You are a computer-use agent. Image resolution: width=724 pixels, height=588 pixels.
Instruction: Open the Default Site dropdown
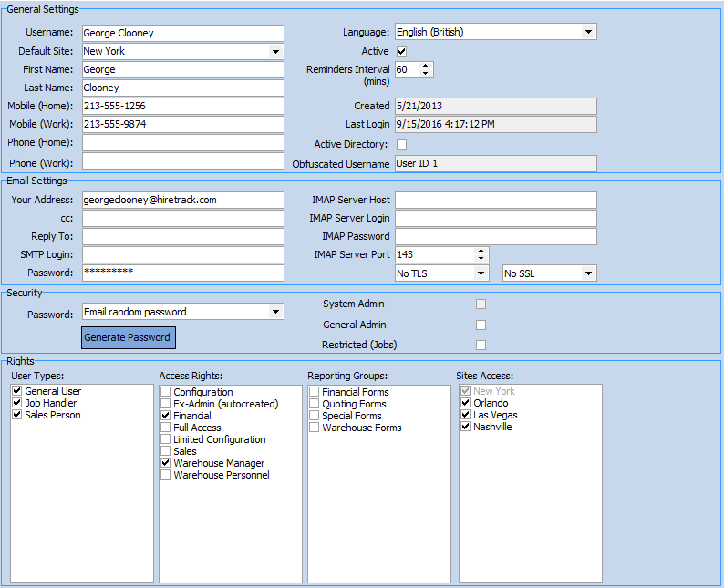pos(275,52)
